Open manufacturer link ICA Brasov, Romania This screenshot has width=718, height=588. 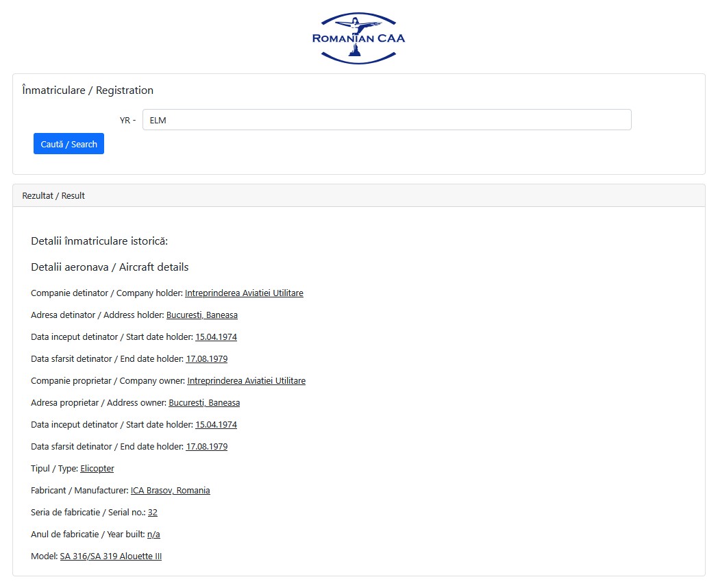coord(170,491)
